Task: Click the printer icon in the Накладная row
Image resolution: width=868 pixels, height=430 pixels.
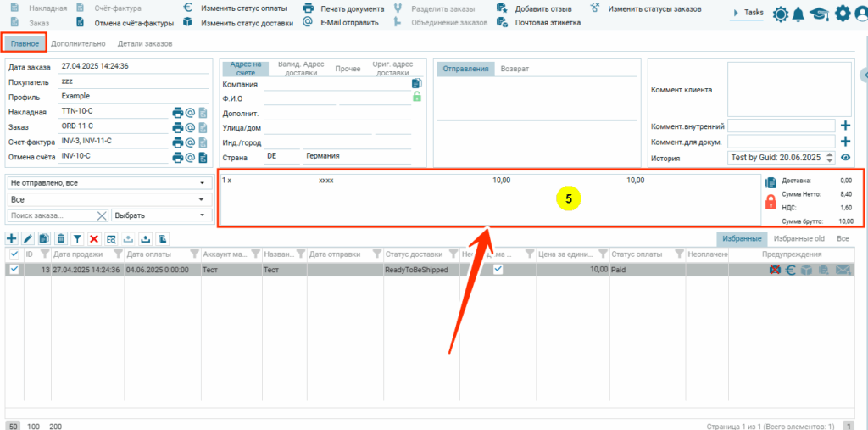Action: 177,112
